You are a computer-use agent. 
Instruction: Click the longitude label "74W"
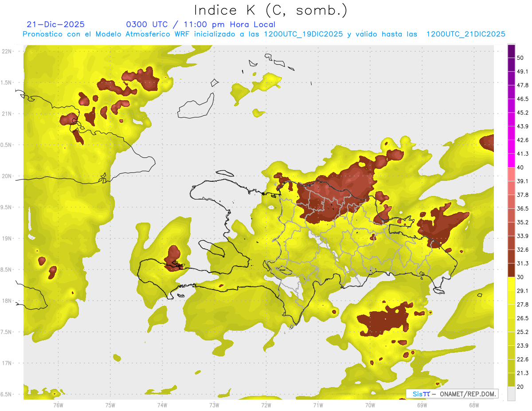tap(162, 405)
